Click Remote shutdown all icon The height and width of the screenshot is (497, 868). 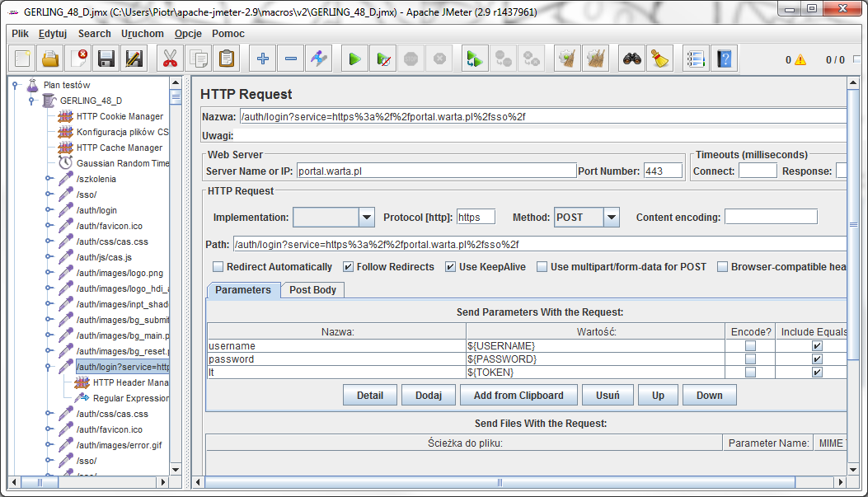[x=532, y=59]
